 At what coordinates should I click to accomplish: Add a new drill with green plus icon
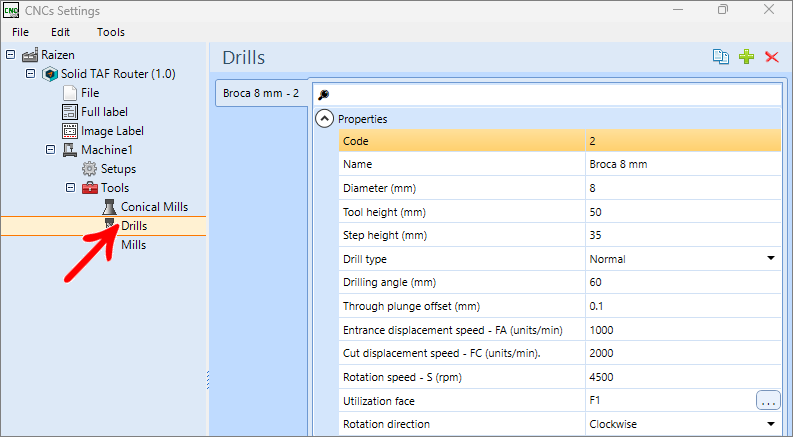point(746,57)
